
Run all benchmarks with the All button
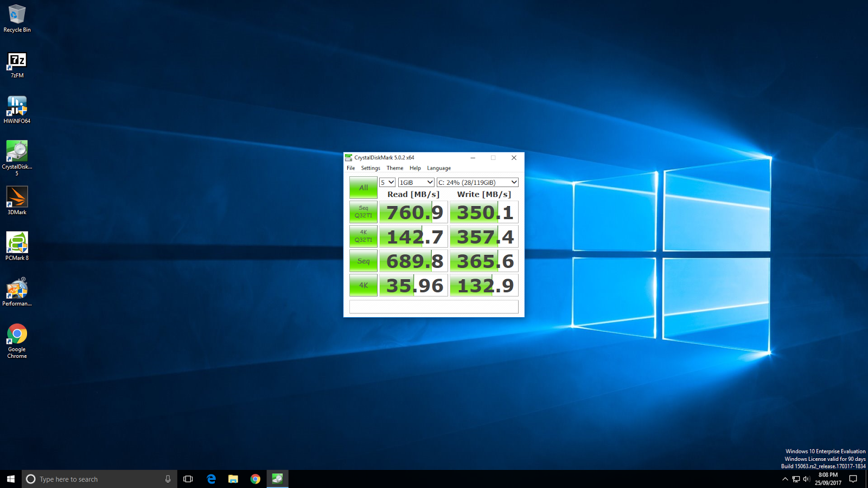pos(363,188)
